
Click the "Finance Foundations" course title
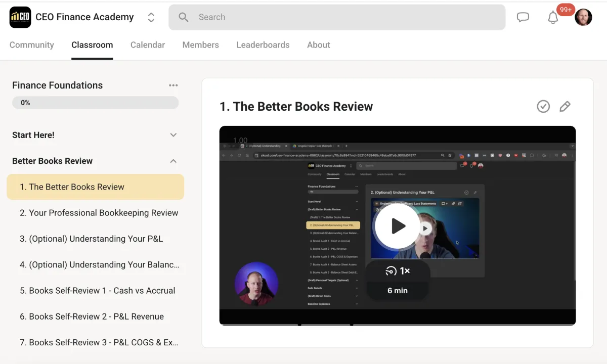[58, 85]
